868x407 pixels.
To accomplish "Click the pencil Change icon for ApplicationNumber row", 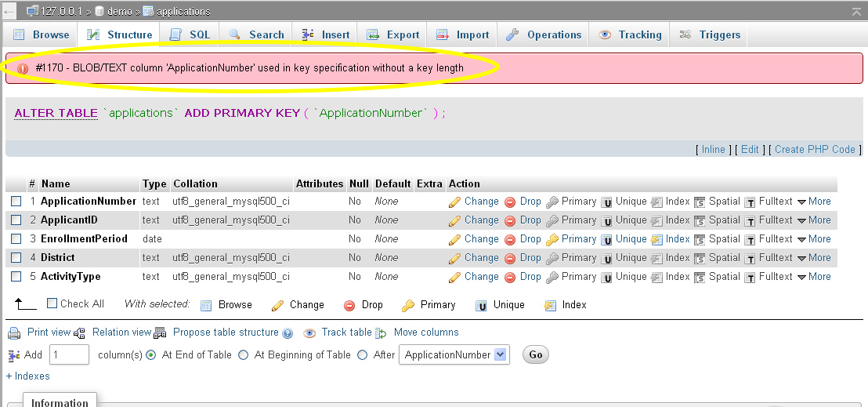I will (454, 202).
